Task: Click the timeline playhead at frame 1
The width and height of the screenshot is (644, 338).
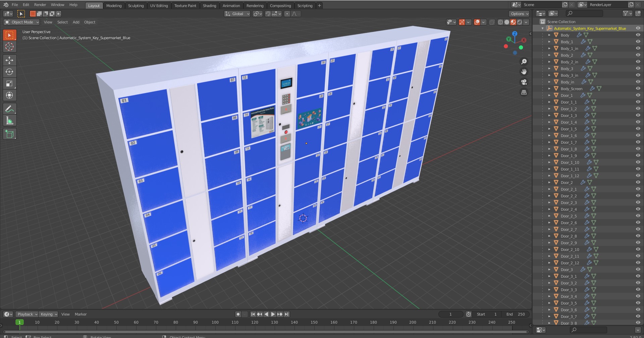Action: tap(19, 322)
